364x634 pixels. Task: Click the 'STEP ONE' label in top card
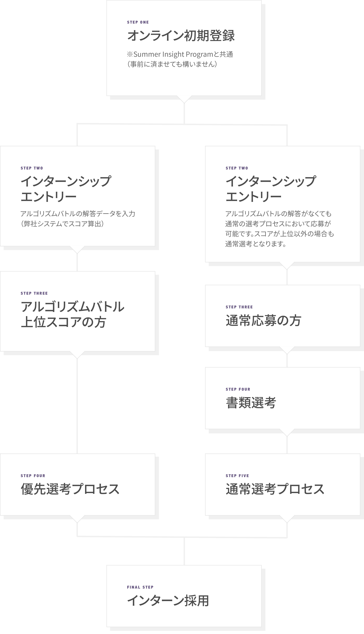pyautogui.click(x=138, y=22)
